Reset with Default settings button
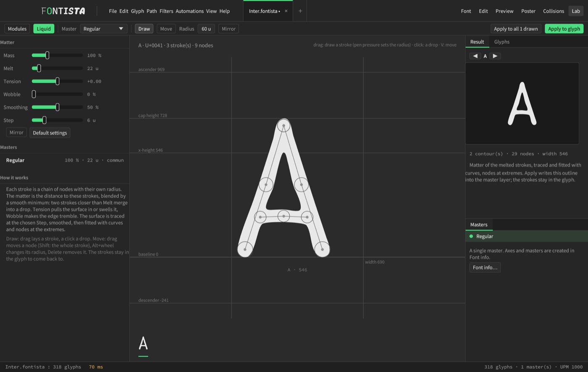This screenshot has width=588, height=372. [x=50, y=133]
